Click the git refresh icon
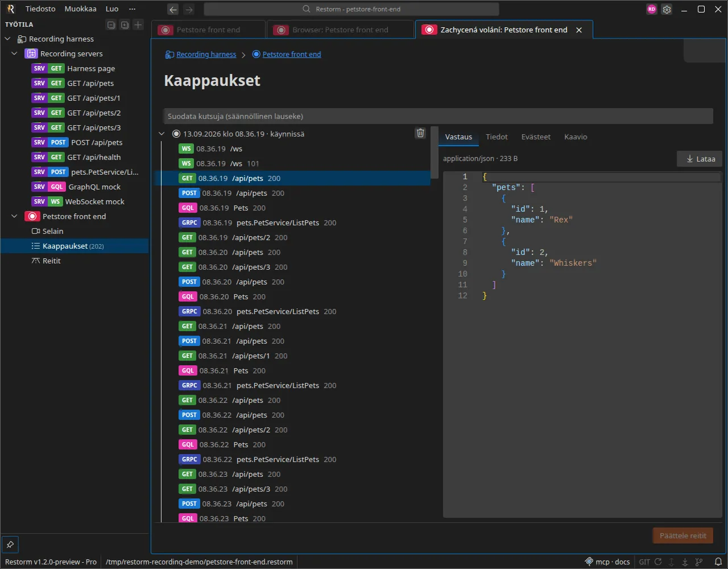 [659, 562]
